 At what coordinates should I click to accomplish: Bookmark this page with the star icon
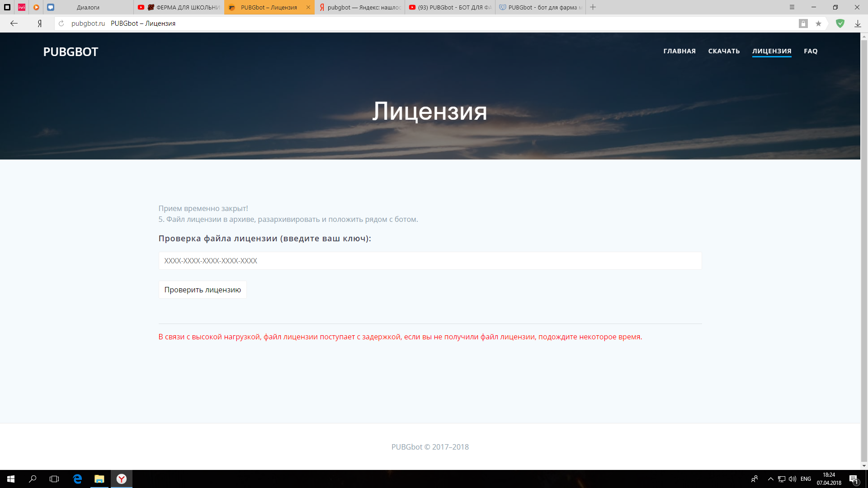818,23
